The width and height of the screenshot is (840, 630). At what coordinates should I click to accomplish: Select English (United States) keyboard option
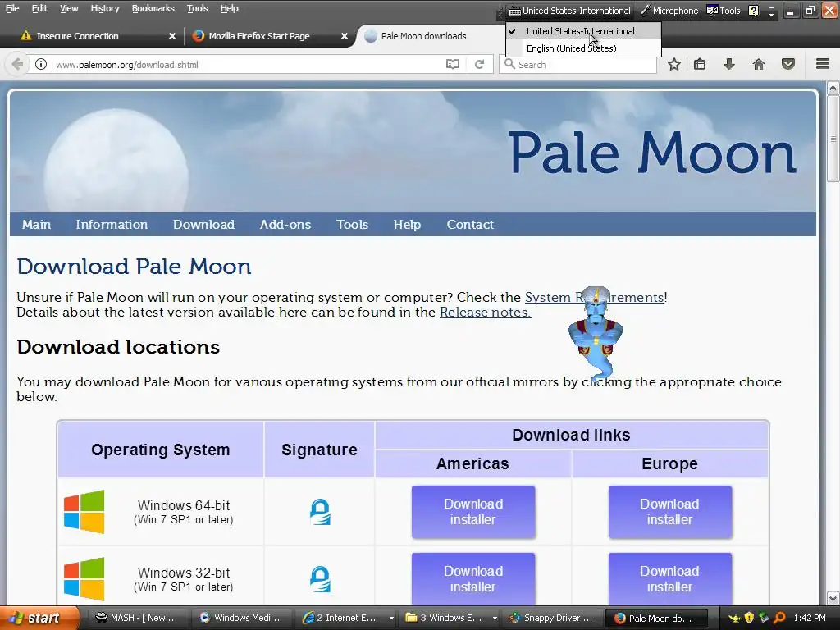tap(583, 48)
